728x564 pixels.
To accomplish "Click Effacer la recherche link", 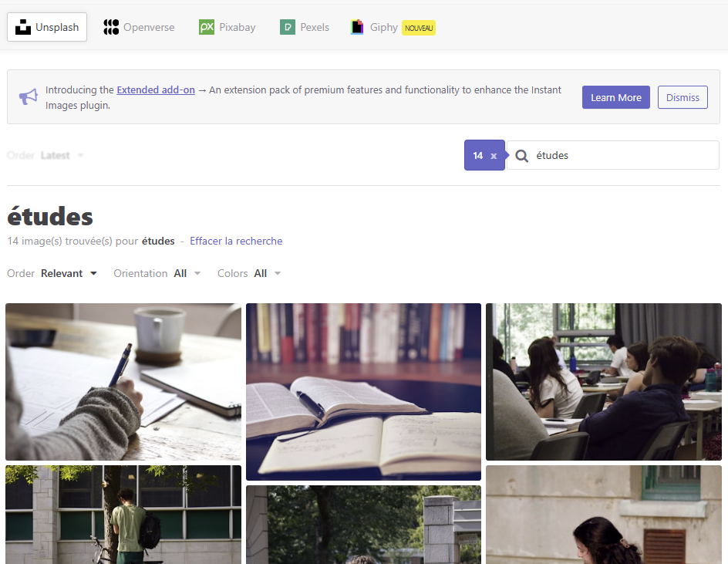I will click(236, 241).
